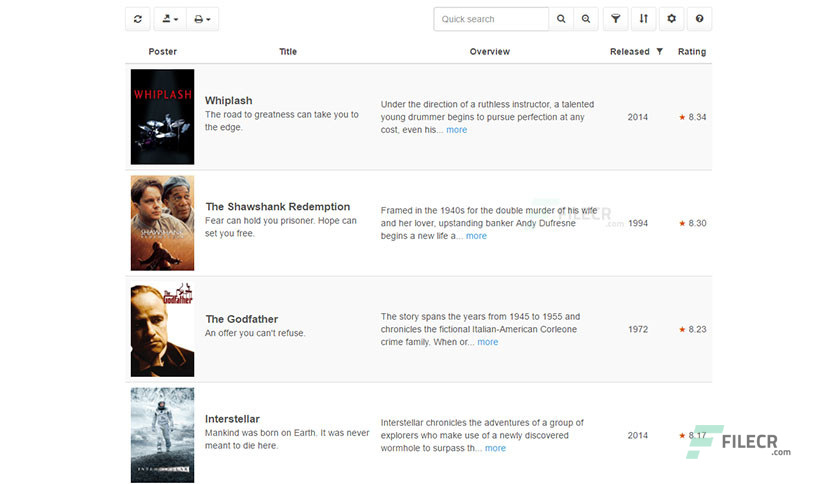Open the help question mark button
This screenshot has height=484, width=836.
pos(700,19)
